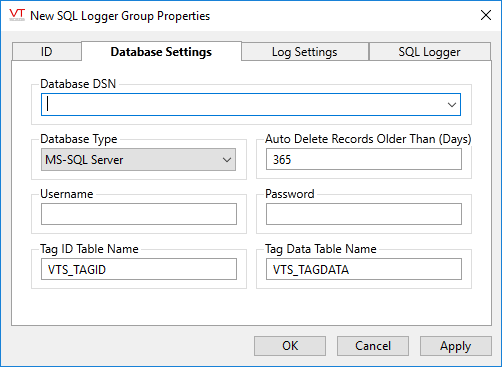The width and height of the screenshot is (502, 367).
Task: Click the Cancel button
Action: [373, 346]
